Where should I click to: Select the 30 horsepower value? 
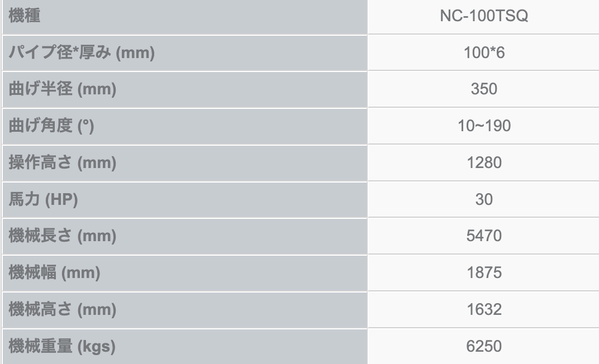484,199
